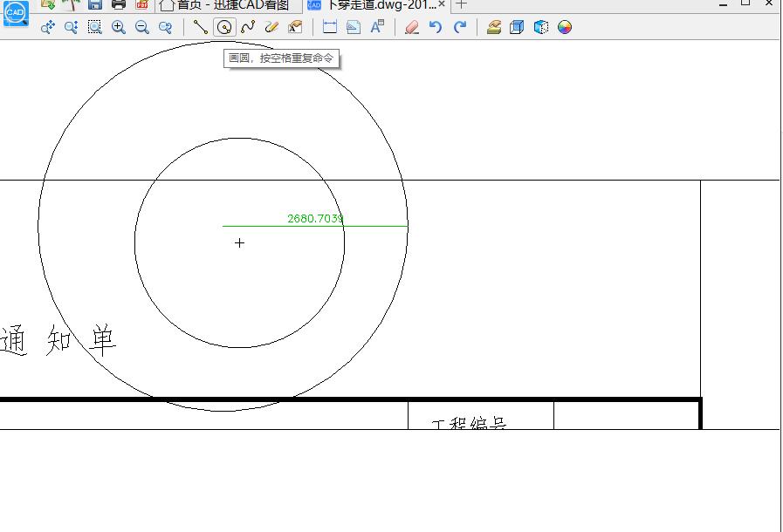Zoom out with the minus magnifier

coord(141,27)
